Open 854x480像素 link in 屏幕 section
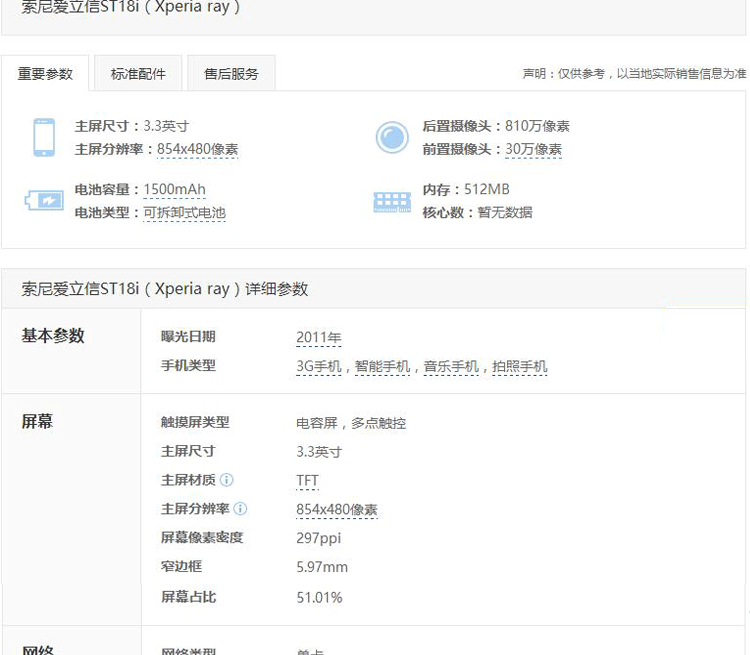The image size is (750, 655). pos(337,510)
